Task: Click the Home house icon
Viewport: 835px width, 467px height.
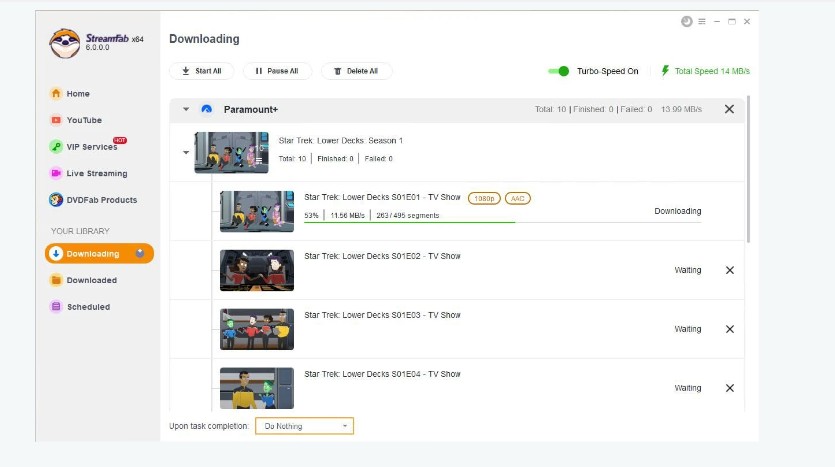Action: pyautogui.click(x=56, y=93)
